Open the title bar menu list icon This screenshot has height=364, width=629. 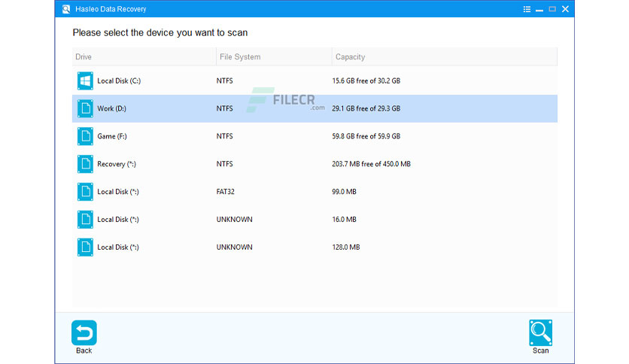(527, 9)
